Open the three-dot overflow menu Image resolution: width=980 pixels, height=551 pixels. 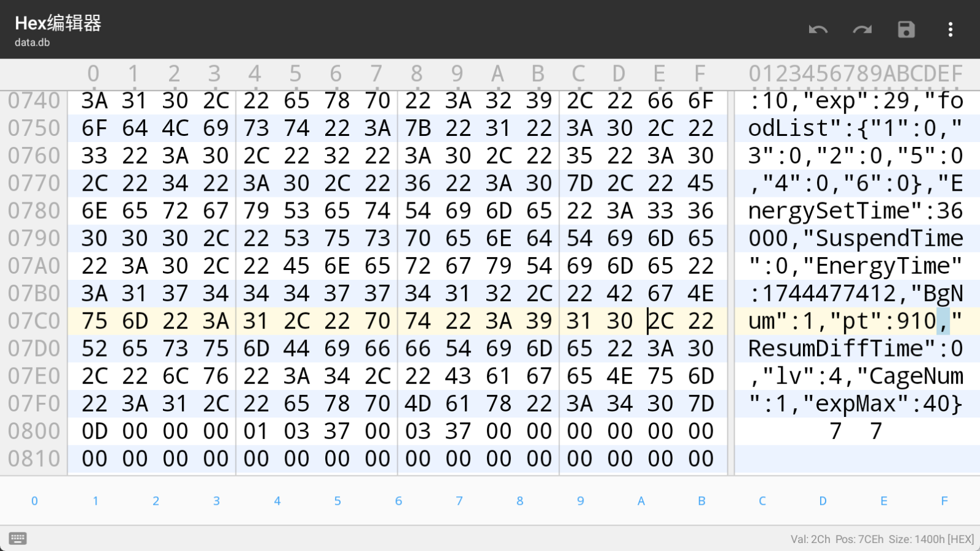point(950,30)
